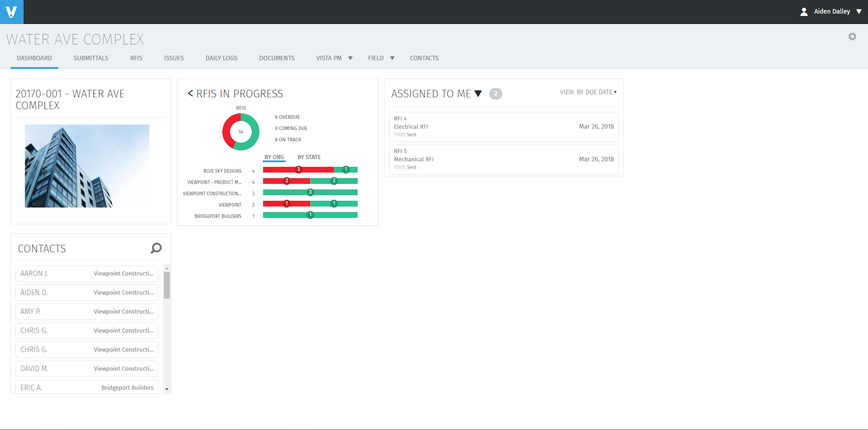Click the assigned items count badge
Viewport: 868px width, 430px height.
pyautogui.click(x=495, y=93)
